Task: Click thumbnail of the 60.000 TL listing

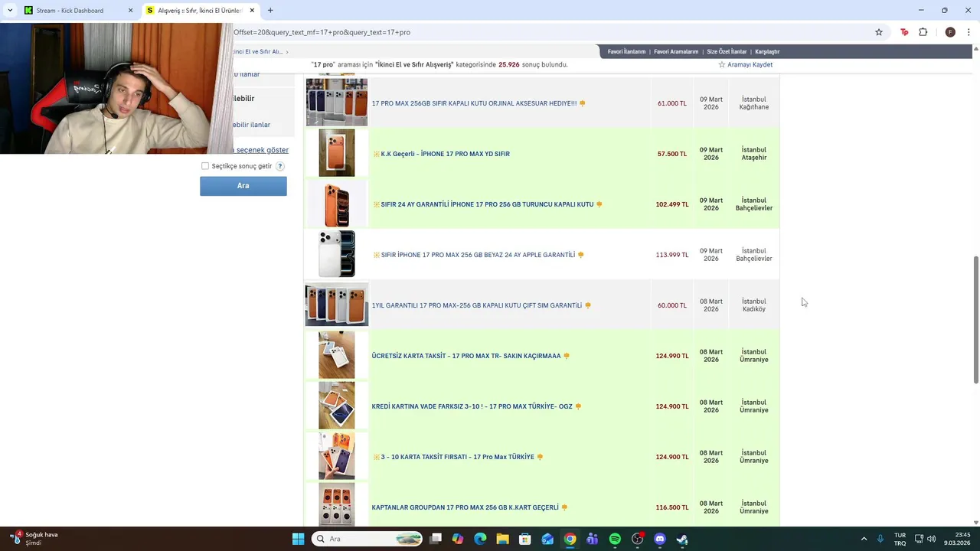Action: tap(337, 305)
